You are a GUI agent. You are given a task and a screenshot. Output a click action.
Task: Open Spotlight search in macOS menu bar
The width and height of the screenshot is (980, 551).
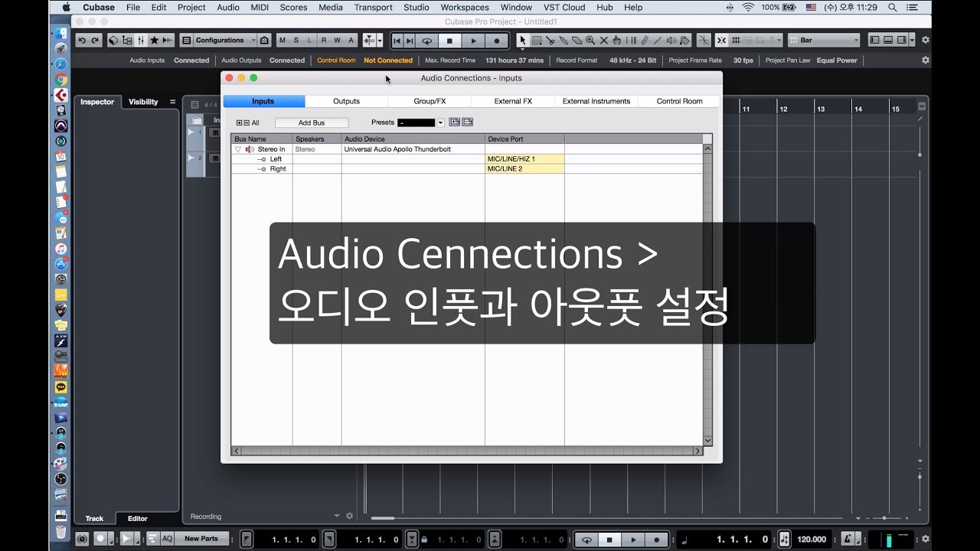pos(893,7)
